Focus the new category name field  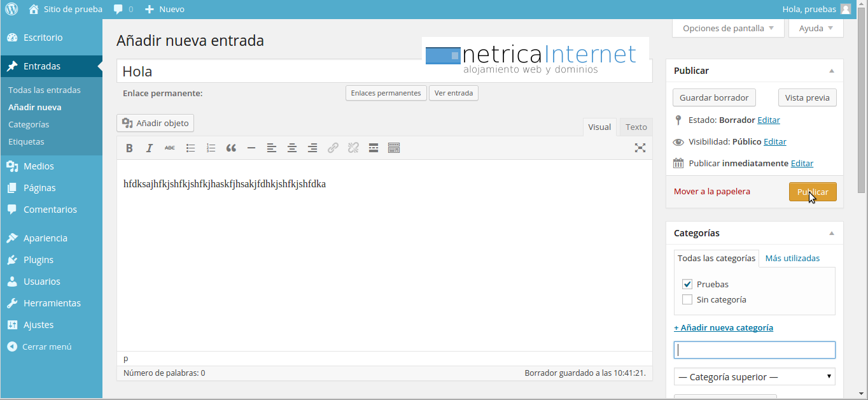pos(755,350)
